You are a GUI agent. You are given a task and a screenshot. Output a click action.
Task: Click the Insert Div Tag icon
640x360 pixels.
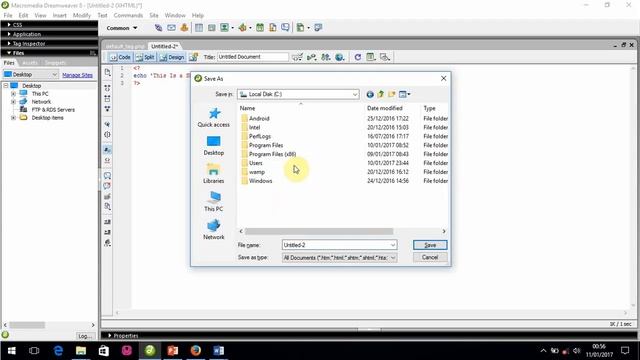pos(211,28)
